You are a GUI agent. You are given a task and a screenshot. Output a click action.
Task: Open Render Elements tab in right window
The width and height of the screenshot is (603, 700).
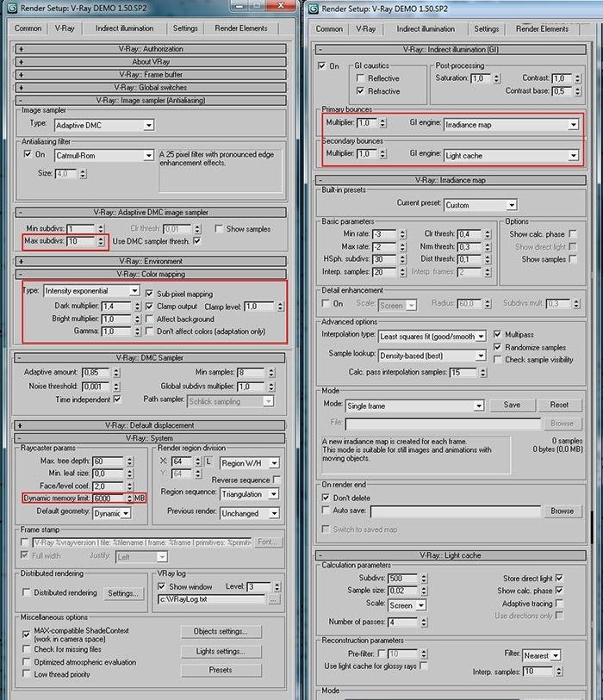(x=542, y=29)
